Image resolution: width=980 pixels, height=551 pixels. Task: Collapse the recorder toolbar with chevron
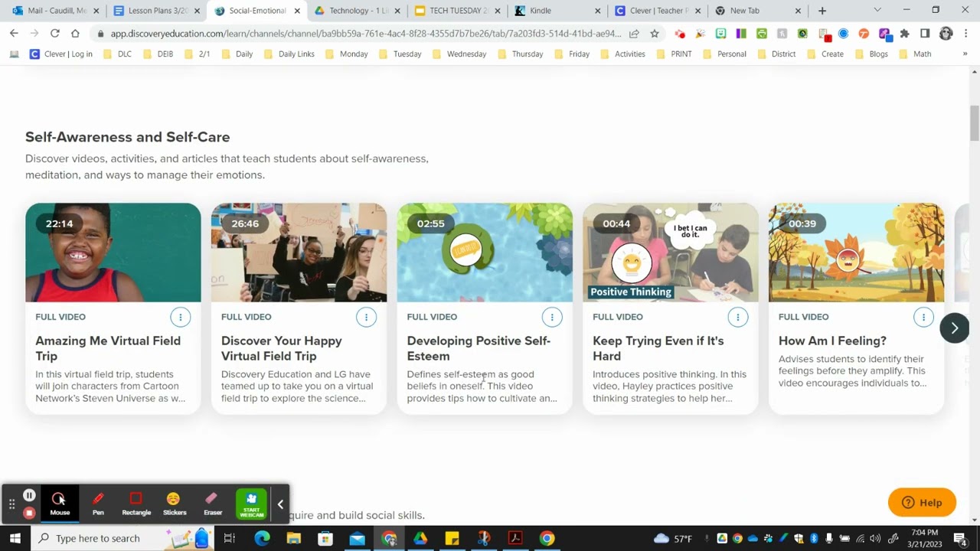pyautogui.click(x=280, y=504)
